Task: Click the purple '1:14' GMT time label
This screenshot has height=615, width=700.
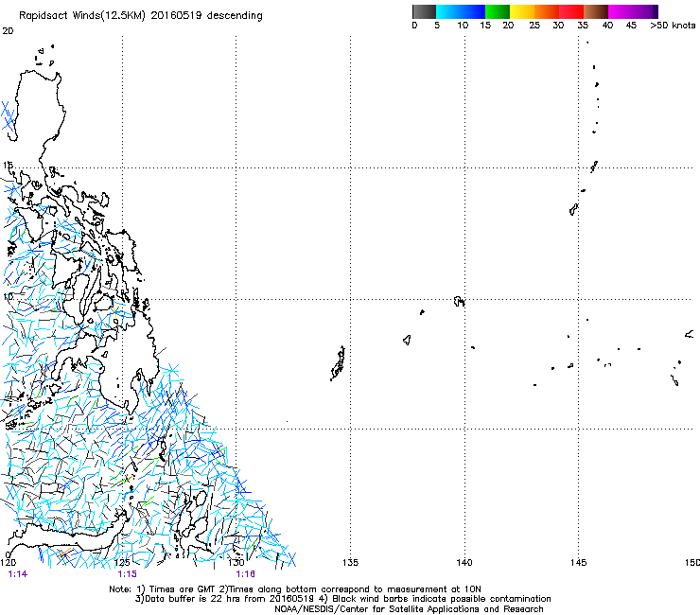Action: click(x=18, y=574)
